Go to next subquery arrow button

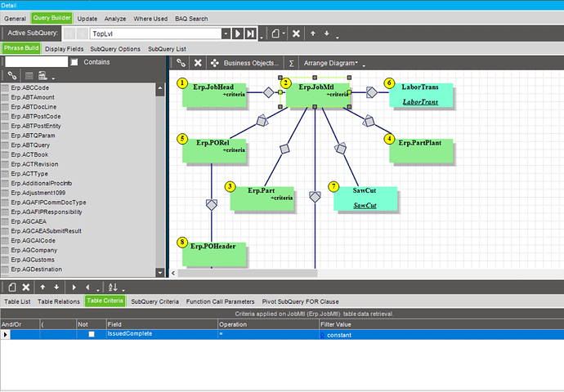pos(237,33)
